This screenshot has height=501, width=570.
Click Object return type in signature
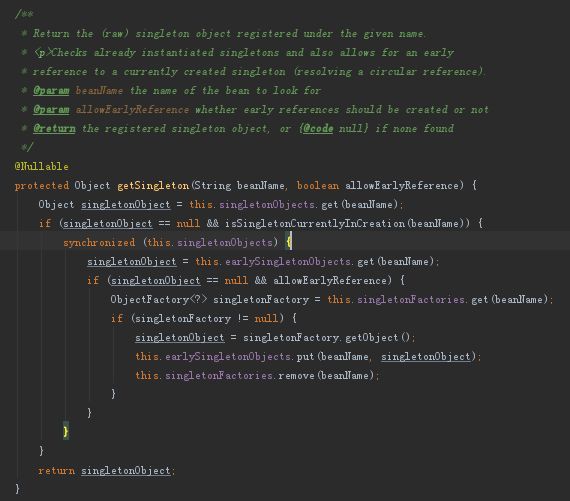[92, 185]
